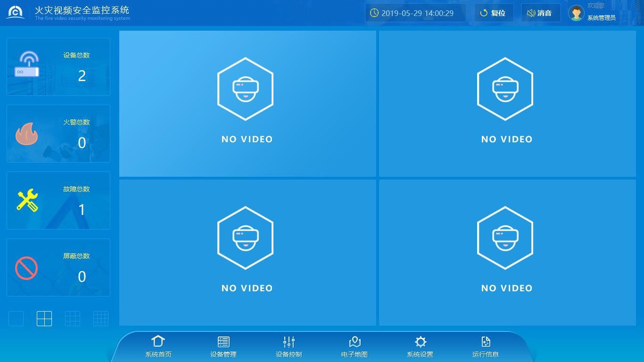The height and width of the screenshot is (362, 644).
Task: Select the bottom-right NO VIDEO pane
Action: point(507,252)
